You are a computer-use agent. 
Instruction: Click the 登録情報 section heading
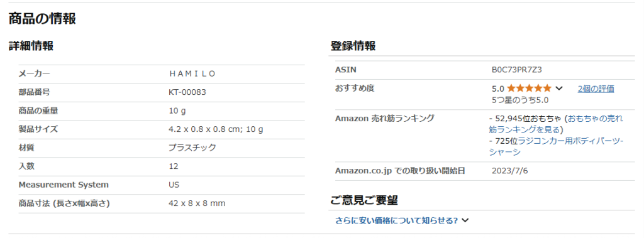point(353,46)
